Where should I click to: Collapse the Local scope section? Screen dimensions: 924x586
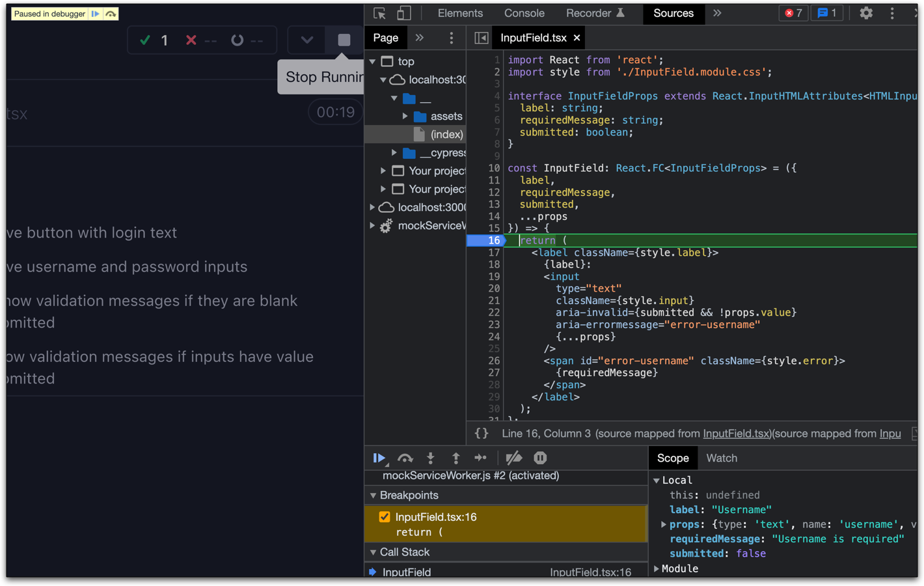tap(656, 480)
